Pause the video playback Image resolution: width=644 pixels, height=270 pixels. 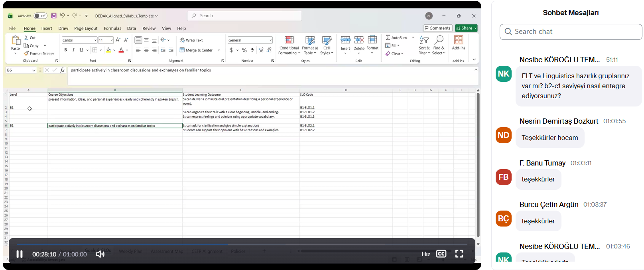pos(19,254)
